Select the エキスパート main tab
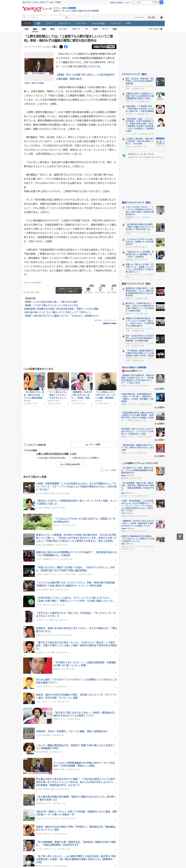 [x=64, y=24]
